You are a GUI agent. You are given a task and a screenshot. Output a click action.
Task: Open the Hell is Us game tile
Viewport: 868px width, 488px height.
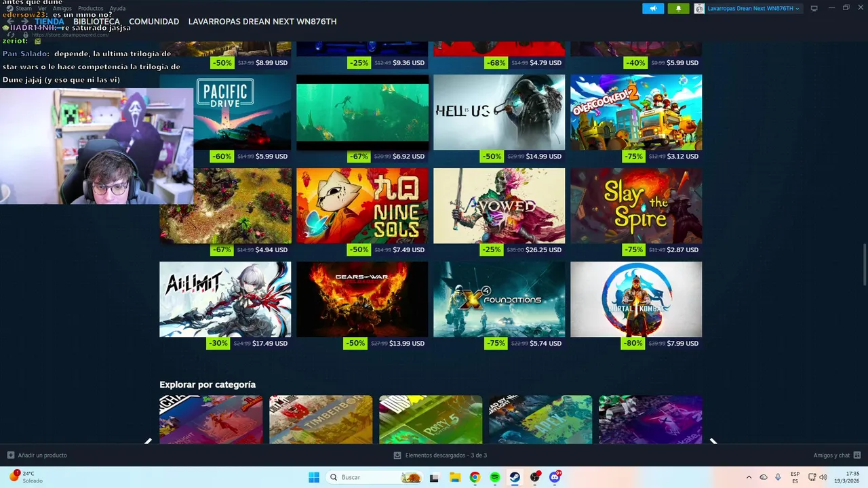click(x=499, y=113)
